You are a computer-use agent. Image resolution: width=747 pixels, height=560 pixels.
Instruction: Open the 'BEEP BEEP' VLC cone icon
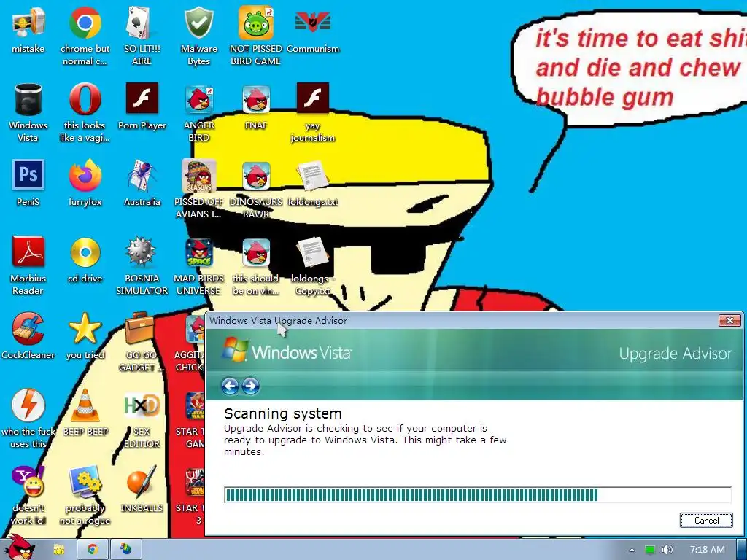pyautogui.click(x=85, y=405)
